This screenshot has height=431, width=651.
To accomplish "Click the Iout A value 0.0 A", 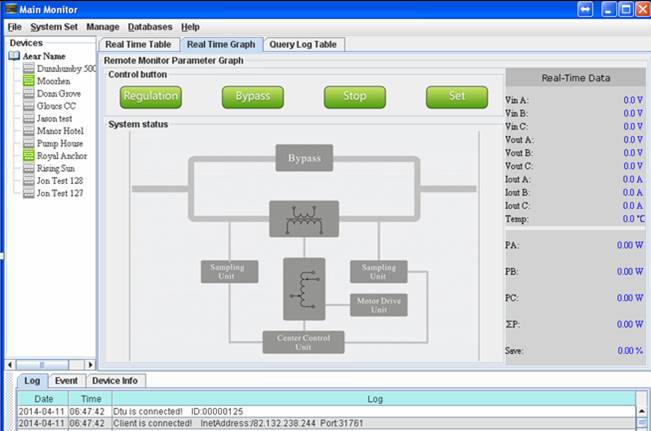I will [x=633, y=179].
